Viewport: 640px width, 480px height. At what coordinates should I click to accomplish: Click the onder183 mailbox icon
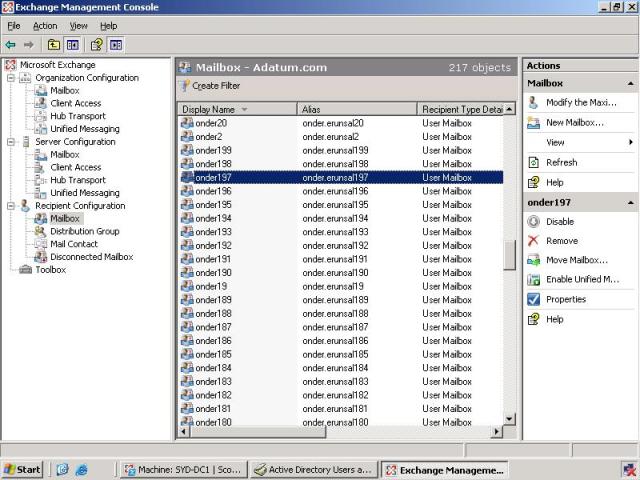187,382
